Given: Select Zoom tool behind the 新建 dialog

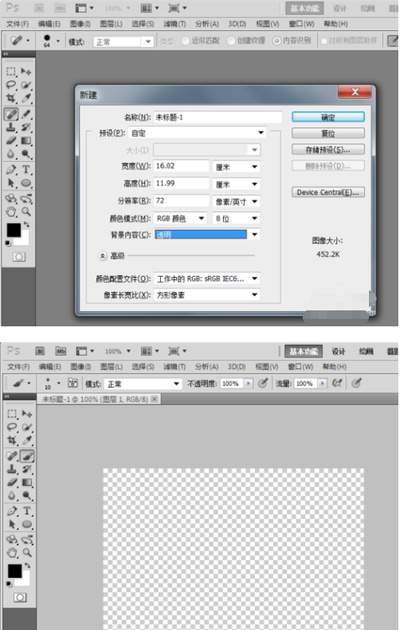Looking at the screenshot, I should [x=26, y=211].
